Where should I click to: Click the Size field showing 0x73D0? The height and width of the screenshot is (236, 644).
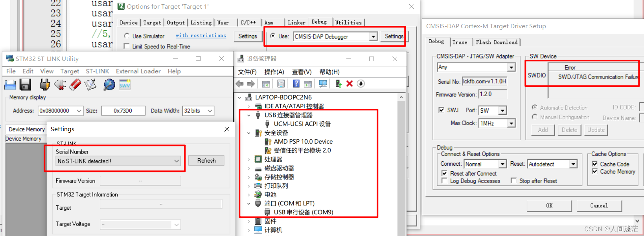(x=123, y=111)
